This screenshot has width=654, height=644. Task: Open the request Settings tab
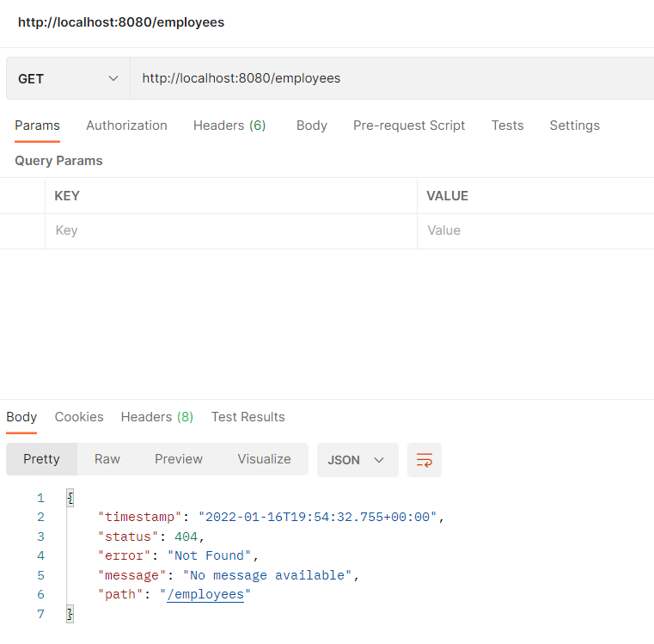pyautogui.click(x=574, y=126)
